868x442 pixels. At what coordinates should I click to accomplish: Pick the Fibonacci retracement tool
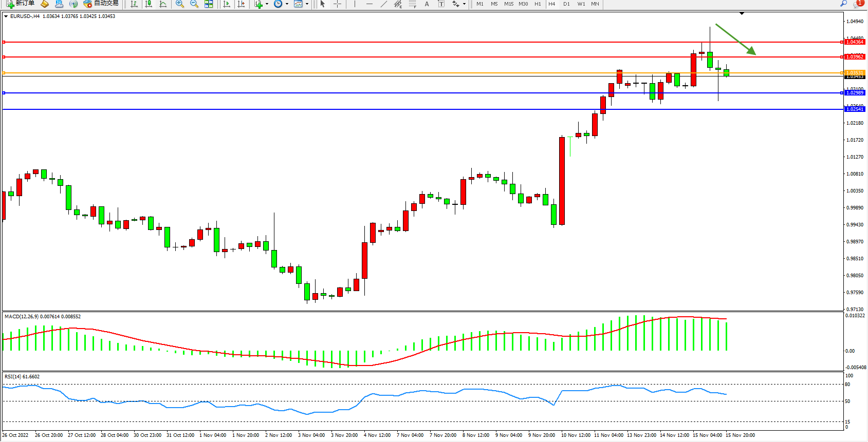412,4
